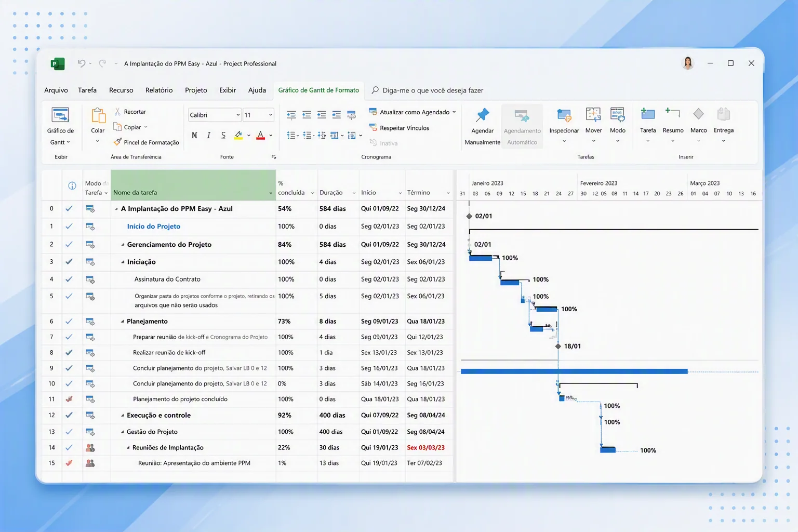Click the long blue summary bar in Gantt chart

click(x=574, y=371)
